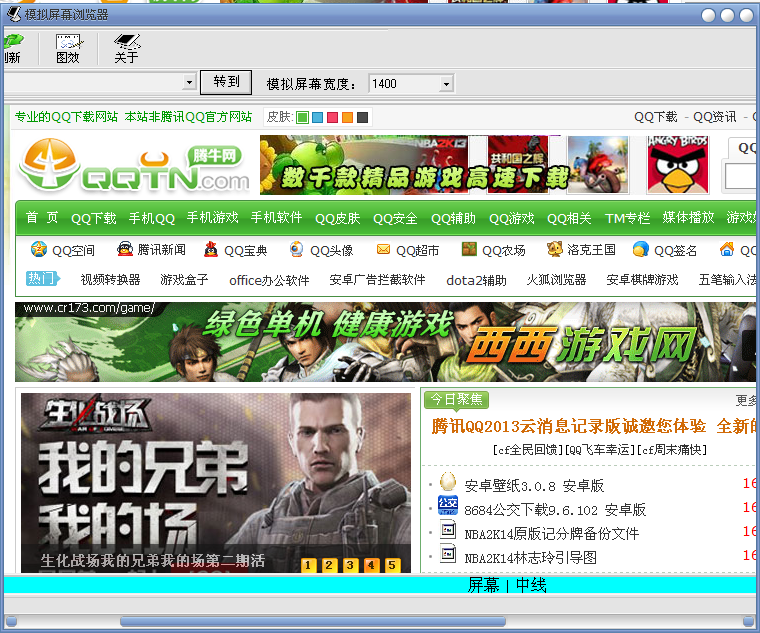The width and height of the screenshot is (760, 633).
Task: Click the QQ农场 farm icon
Action: coord(469,249)
